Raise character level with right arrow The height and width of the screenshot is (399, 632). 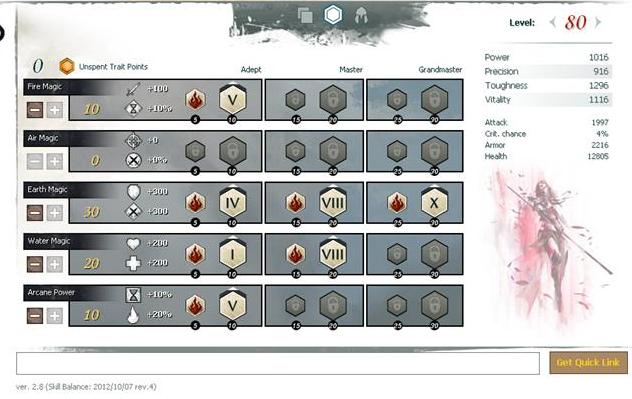[598, 22]
